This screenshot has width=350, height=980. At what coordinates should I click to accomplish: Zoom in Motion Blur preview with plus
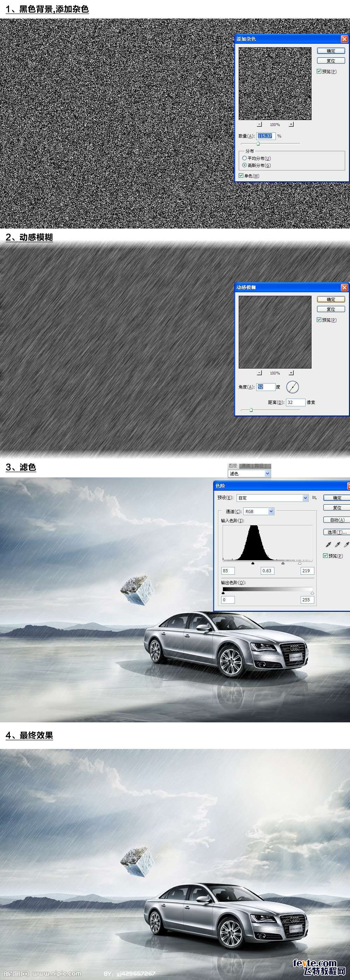coord(291,373)
